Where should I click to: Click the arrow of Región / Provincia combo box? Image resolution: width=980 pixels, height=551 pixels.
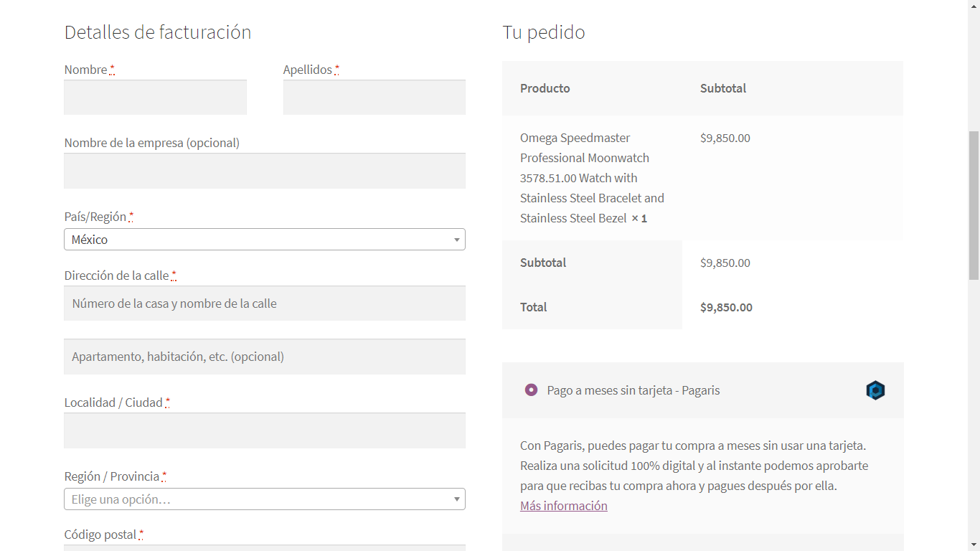[x=456, y=499]
